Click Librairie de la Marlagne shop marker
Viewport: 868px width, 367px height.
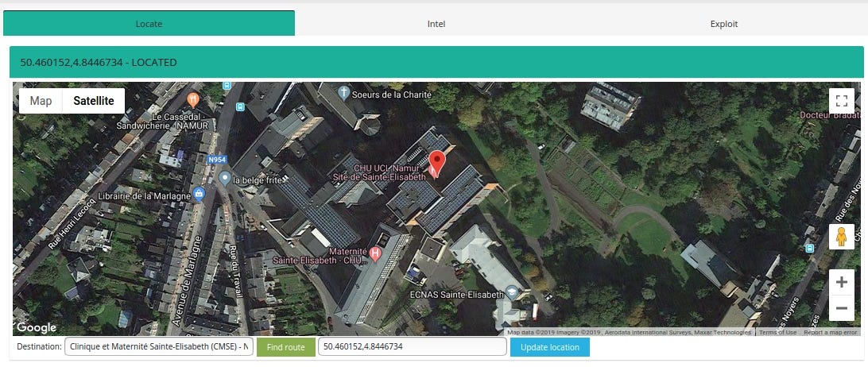(x=199, y=194)
